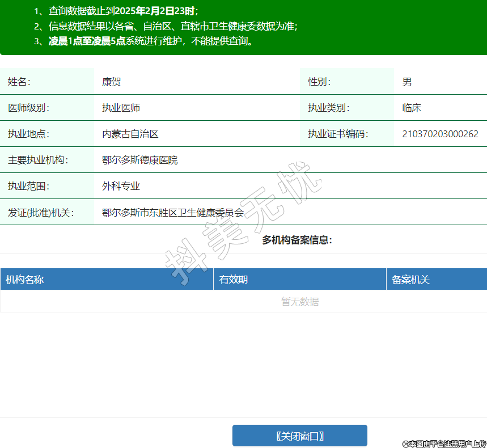The height and width of the screenshot is (448, 487).
Task: Click the 多机构备案信息 section heading
Action: tap(297, 240)
